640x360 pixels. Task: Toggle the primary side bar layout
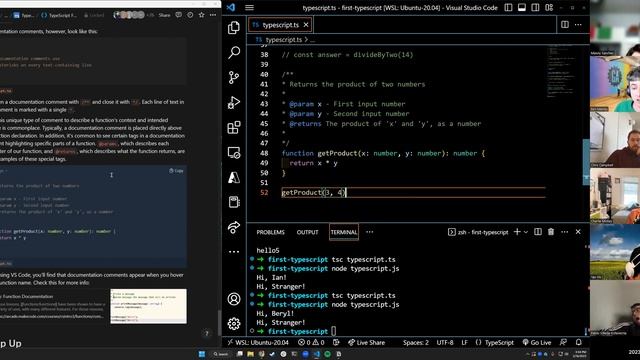(508, 7)
